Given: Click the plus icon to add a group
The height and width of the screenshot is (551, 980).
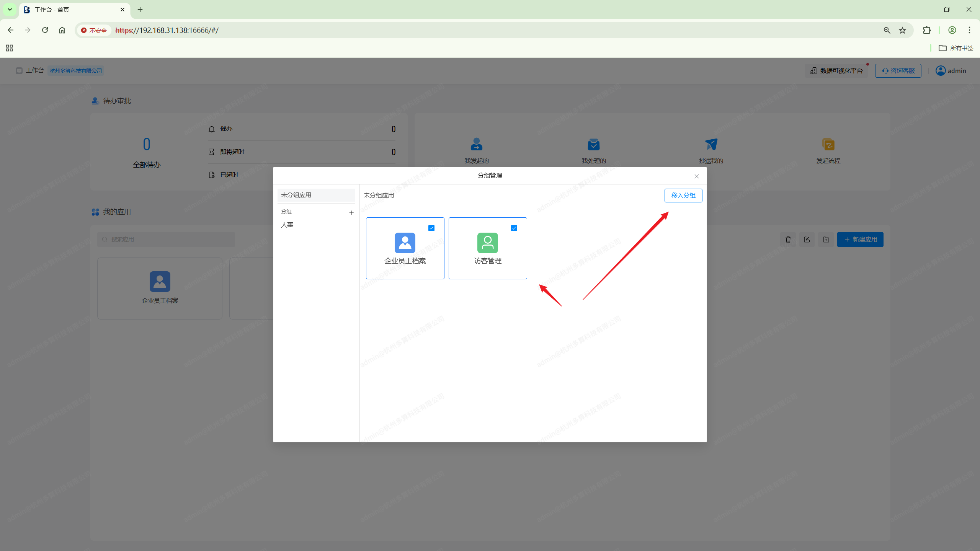Looking at the screenshot, I should pyautogui.click(x=351, y=213).
